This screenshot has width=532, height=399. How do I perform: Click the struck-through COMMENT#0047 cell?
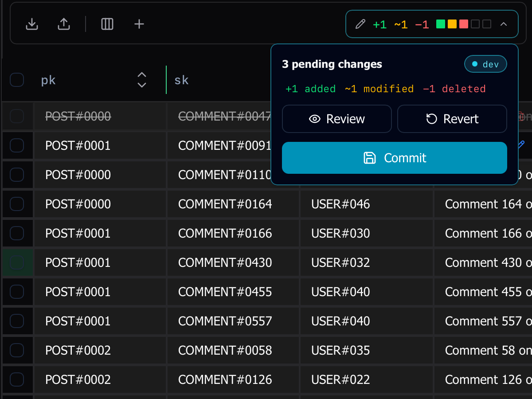click(219, 116)
